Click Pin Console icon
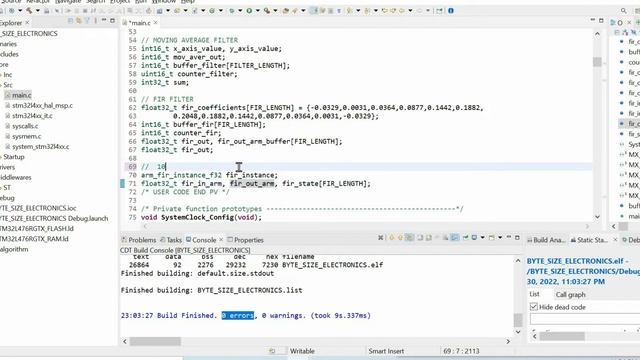The height and width of the screenshot is (360, 640). tap(465, 238)
